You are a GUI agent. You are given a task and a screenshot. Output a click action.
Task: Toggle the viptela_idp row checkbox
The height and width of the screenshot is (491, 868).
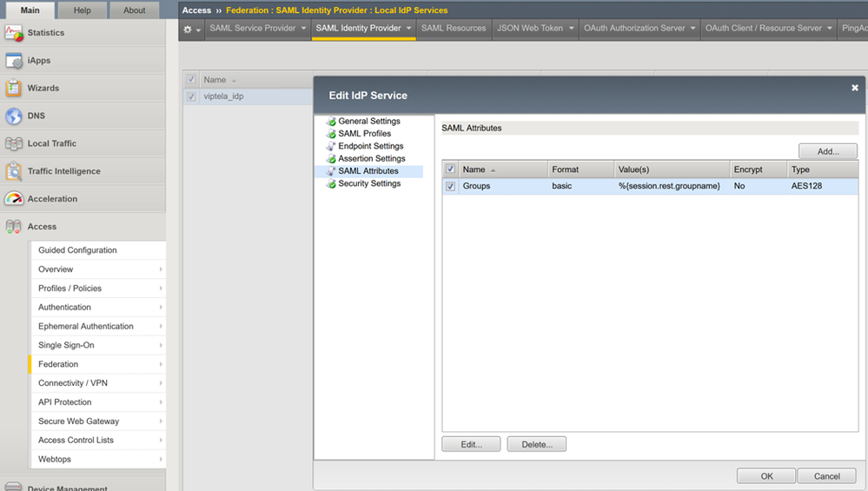[x=191, y=96]
